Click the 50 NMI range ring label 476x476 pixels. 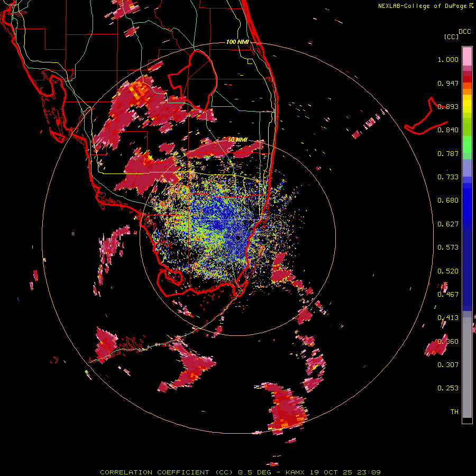tap(237, 140)
